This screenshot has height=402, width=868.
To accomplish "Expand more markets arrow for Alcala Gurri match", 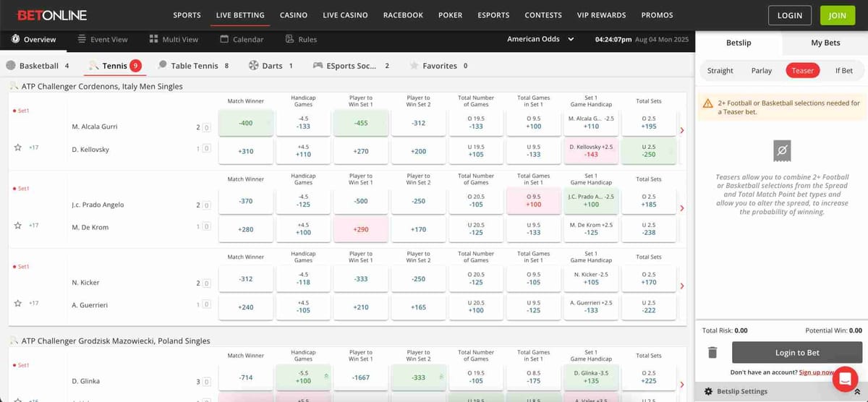I will 681,131.
